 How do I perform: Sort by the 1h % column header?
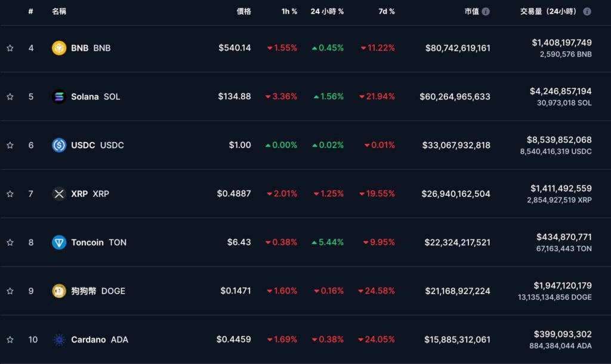tap(289, 11)
